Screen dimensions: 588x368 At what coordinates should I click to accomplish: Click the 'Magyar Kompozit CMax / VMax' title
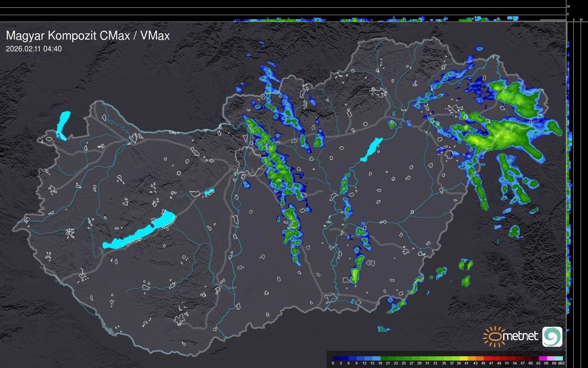[88, 36]
